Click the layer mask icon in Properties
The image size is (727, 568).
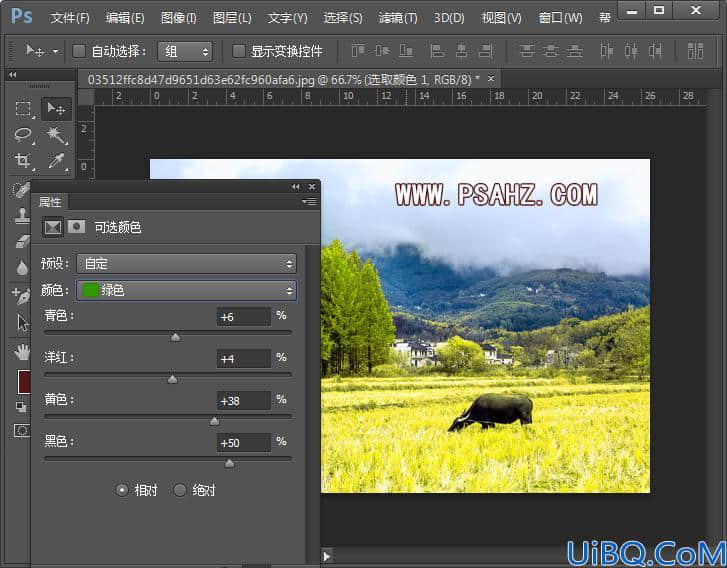coord(76,226)
